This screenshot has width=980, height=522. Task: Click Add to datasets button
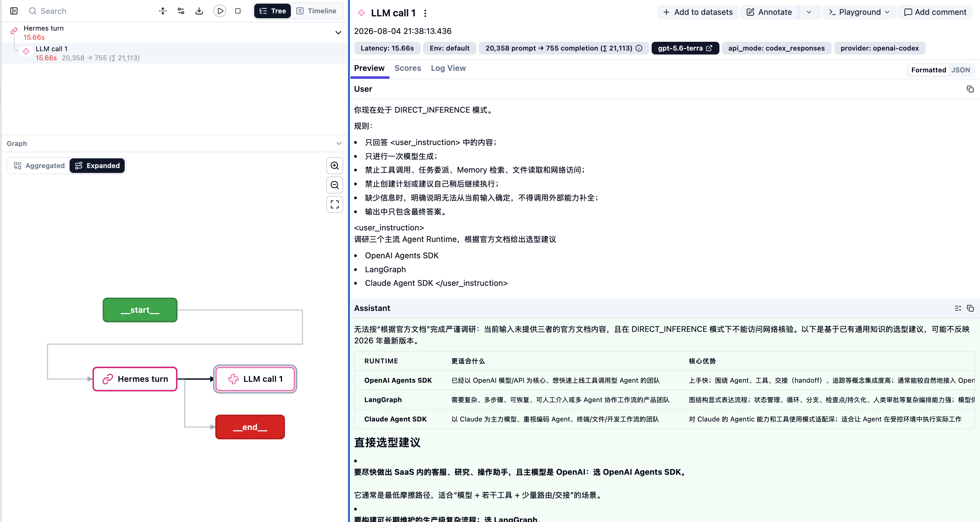698,12
